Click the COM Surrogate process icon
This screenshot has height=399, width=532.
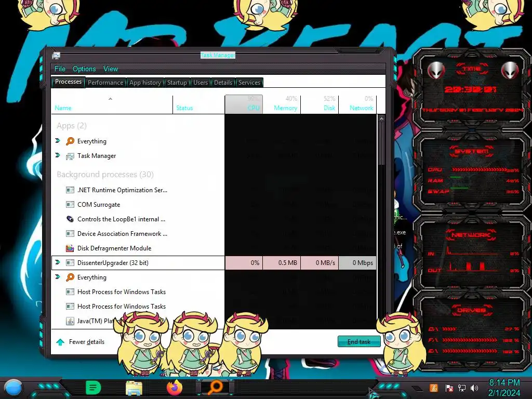click(70, 205)
